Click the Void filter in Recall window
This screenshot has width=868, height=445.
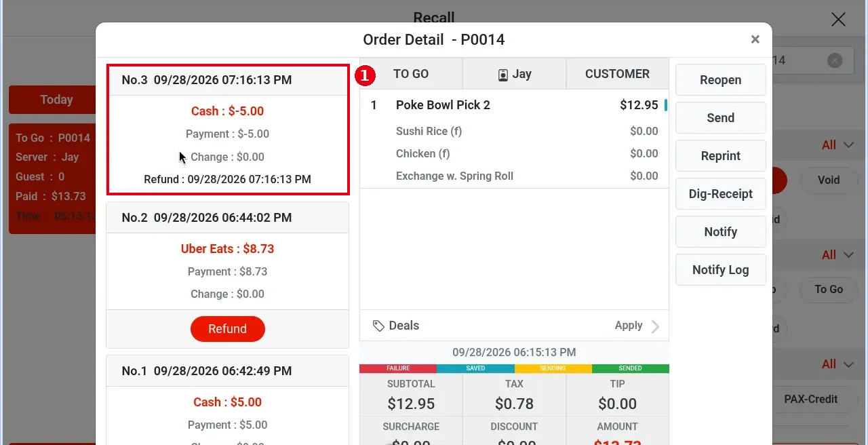[x=828, y=180]
